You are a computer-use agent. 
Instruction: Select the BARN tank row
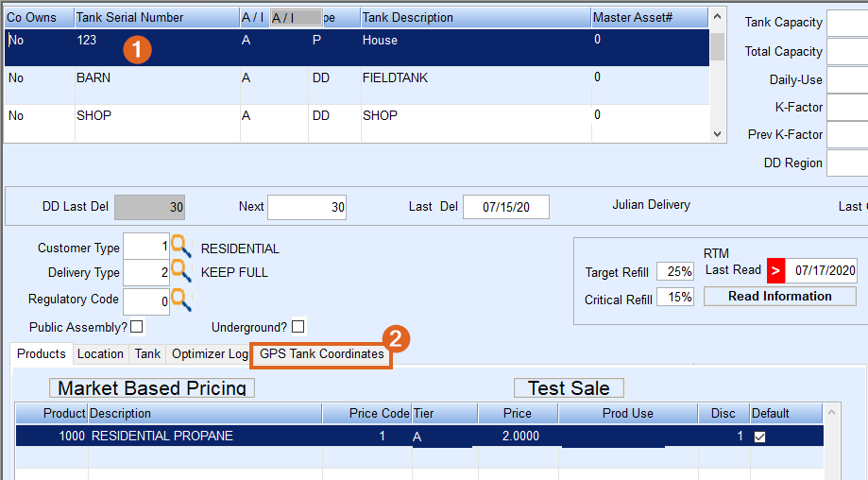pyautogui.click(x=357, y=85)
